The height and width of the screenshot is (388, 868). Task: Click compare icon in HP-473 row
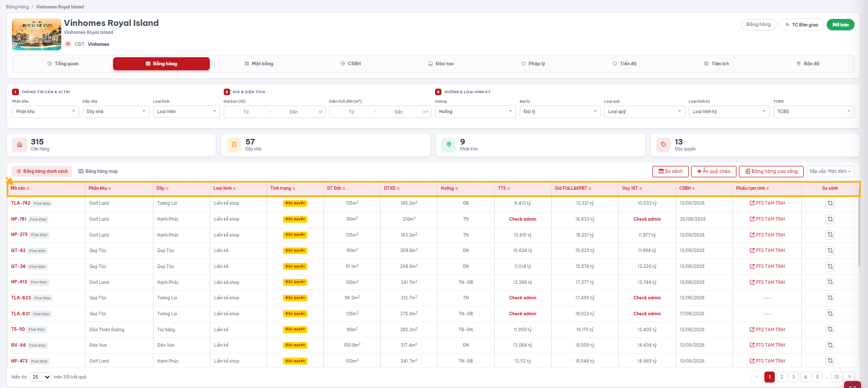(x=830, y=361)
